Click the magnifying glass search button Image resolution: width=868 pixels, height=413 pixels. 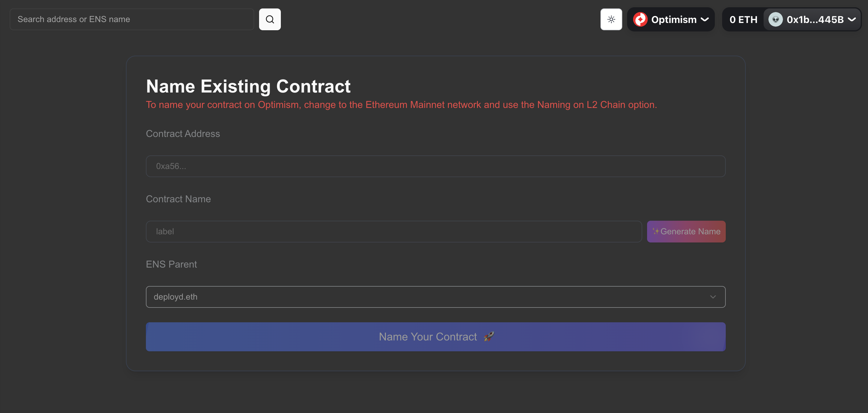pos(270,19)
